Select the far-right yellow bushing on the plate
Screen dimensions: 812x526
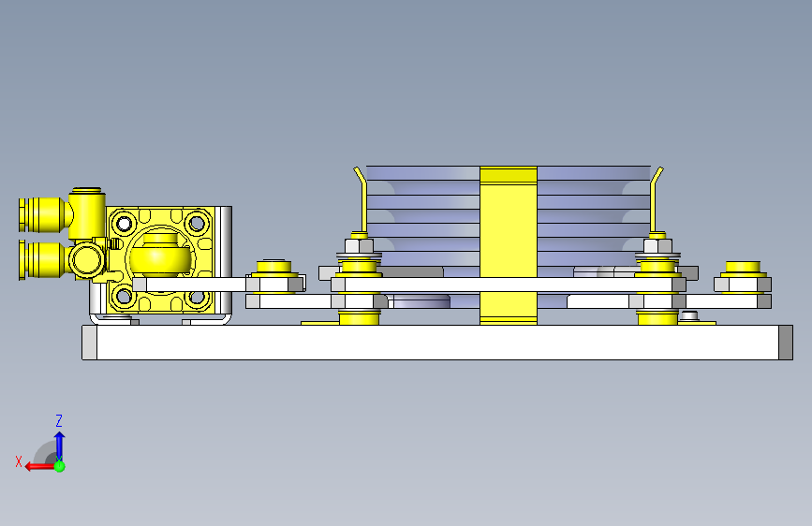click(743, 270)
